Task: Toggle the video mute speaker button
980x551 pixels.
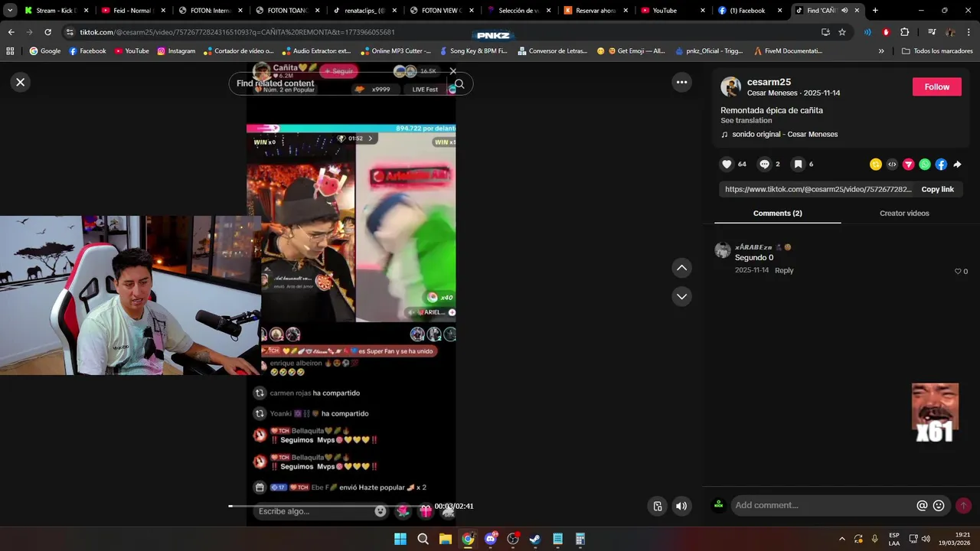Action: pyautogui.click(x=681, y=506)
